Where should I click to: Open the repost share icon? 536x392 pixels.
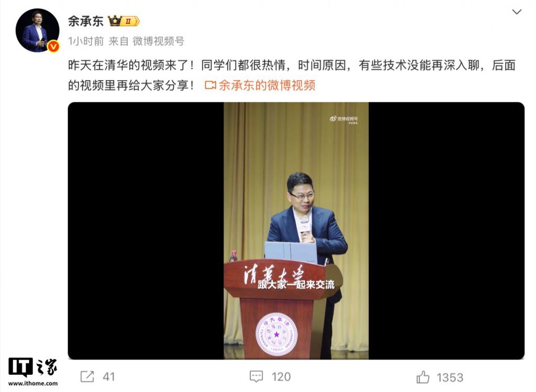pyautogui.click(x=87, y=377)
